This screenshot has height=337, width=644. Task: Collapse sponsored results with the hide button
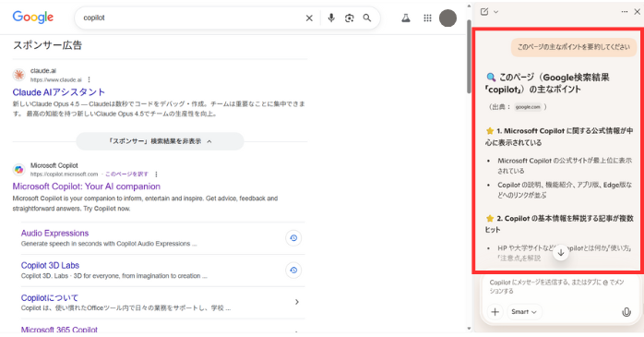[160, 141]
